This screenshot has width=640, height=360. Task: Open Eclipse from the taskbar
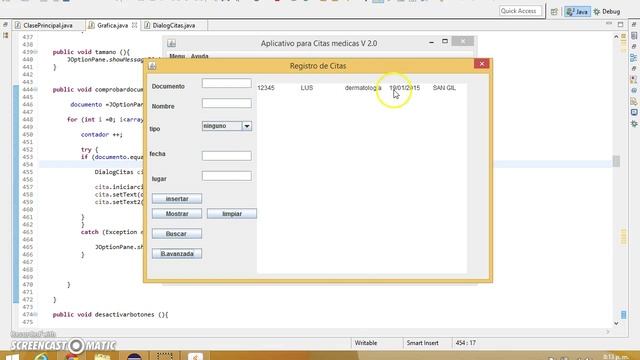[x=134, y=357]
